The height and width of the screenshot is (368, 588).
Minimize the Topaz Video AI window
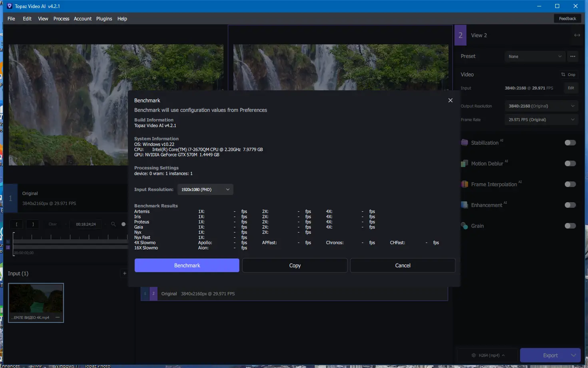point(539,6)
